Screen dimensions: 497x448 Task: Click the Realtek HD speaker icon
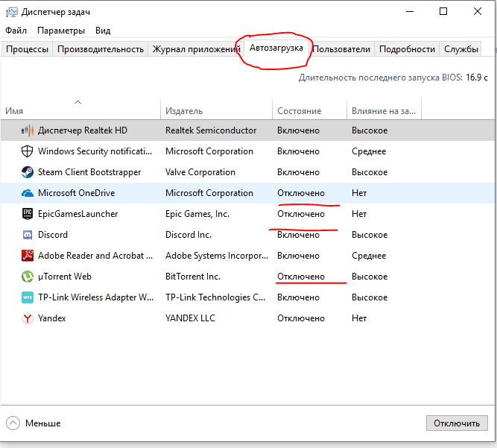(x=28, y=130)
